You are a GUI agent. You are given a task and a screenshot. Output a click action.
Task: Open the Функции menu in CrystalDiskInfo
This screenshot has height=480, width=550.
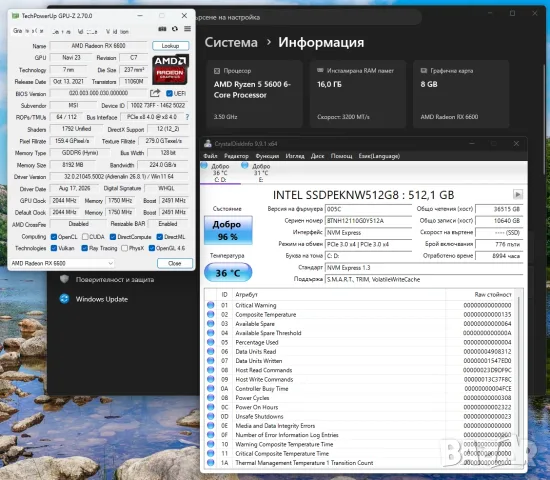267,156
